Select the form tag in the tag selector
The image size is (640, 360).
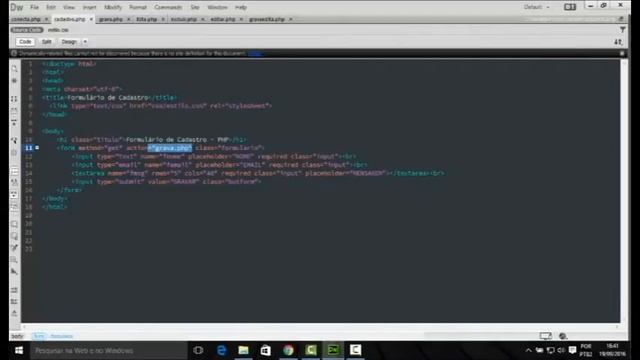click(x=39, y=336)
